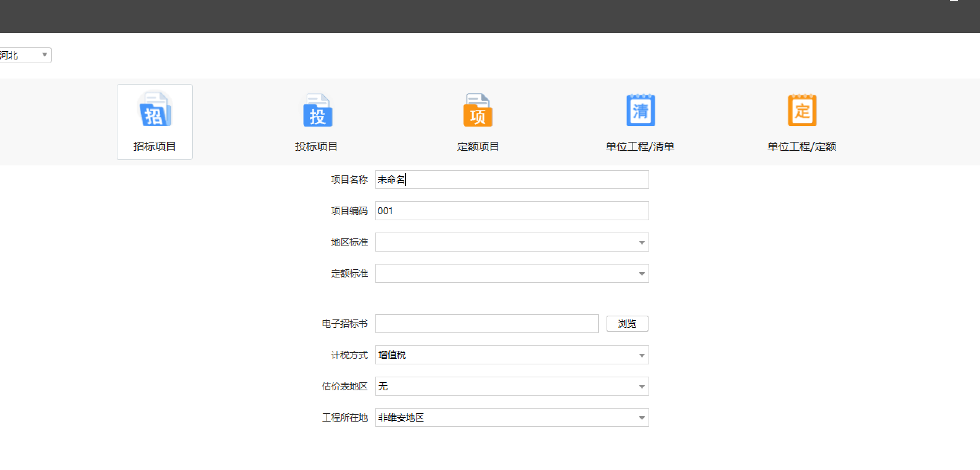Click the 工程所在地 field label
This screenshot has width=980, height=470.
(x=344, y=417)
